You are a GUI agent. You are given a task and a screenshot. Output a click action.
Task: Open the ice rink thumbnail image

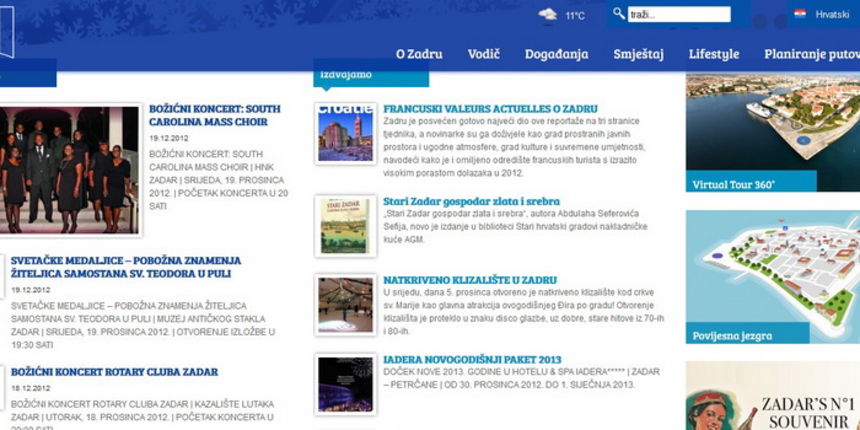click(345, 306)
